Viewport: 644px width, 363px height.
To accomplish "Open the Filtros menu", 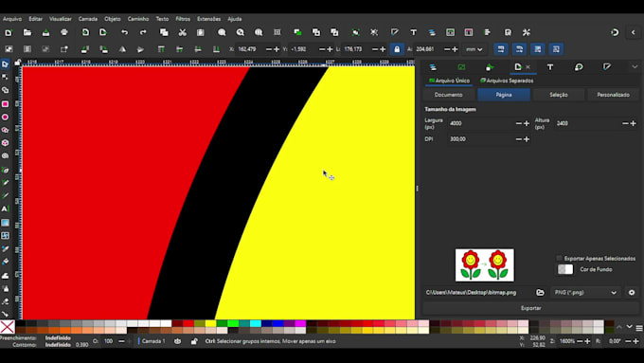I will pos(183,19).
